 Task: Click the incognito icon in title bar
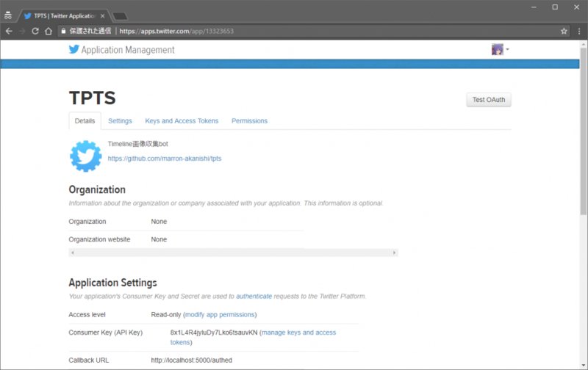pos(8,15)
